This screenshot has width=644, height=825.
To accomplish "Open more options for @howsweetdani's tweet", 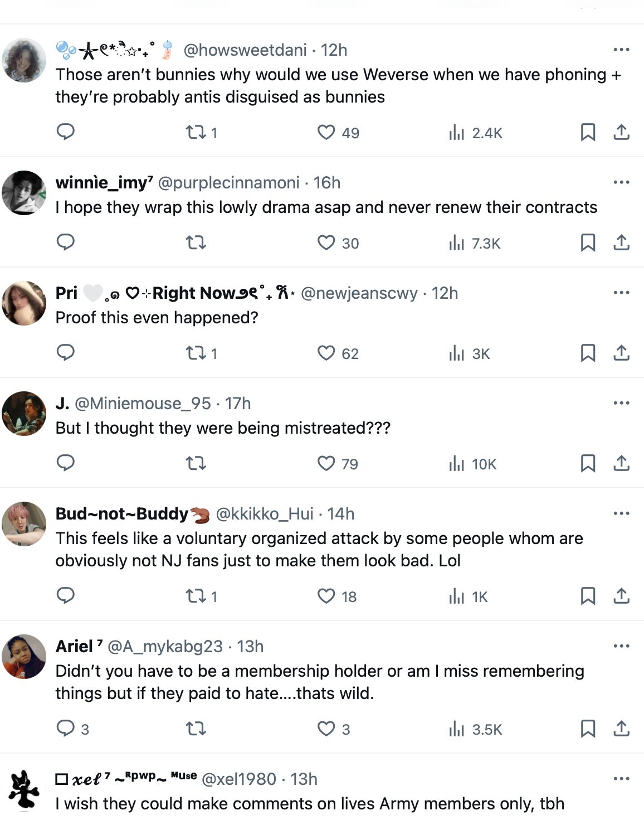I will [621, 50].
